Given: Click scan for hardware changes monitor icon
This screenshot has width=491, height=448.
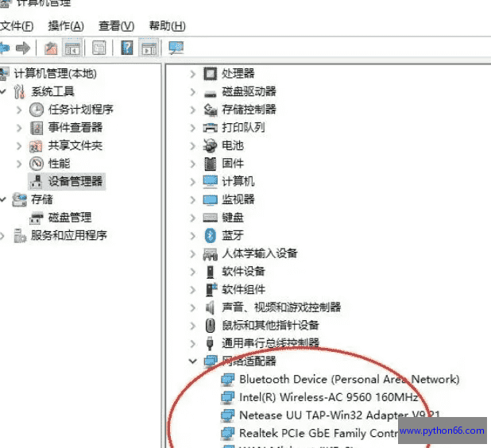Looking at the screenshot, I should (x=176, y=48).
